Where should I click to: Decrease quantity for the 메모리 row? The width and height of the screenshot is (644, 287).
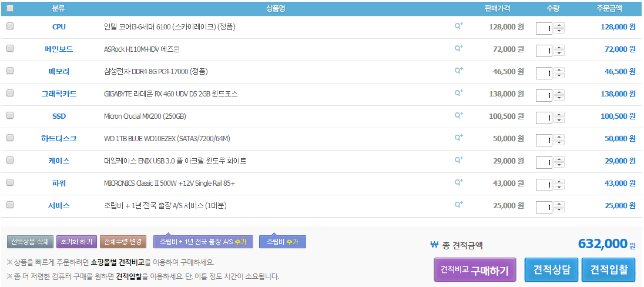[559, 76]
